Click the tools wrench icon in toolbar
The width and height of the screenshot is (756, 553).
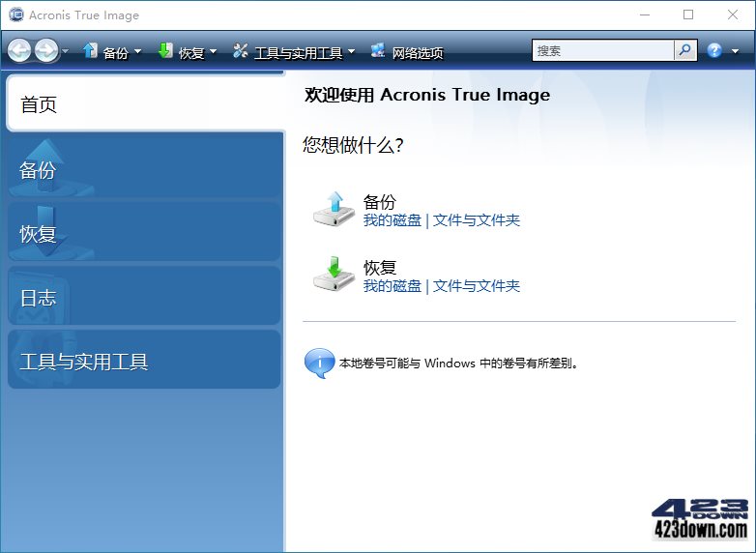240,50
